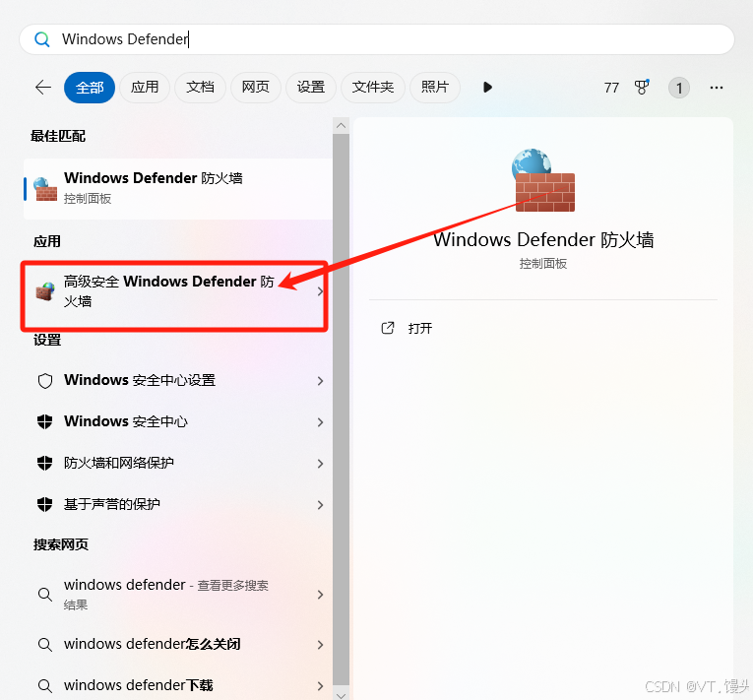Expand the Windows 安全中心 chevron
Viewport: 753px width, 700px height.
click(x=320, y=422)
